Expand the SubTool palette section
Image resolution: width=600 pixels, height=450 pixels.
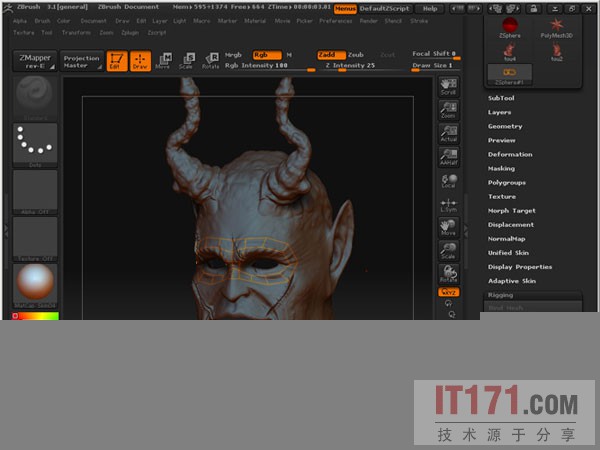pos(501,98)
